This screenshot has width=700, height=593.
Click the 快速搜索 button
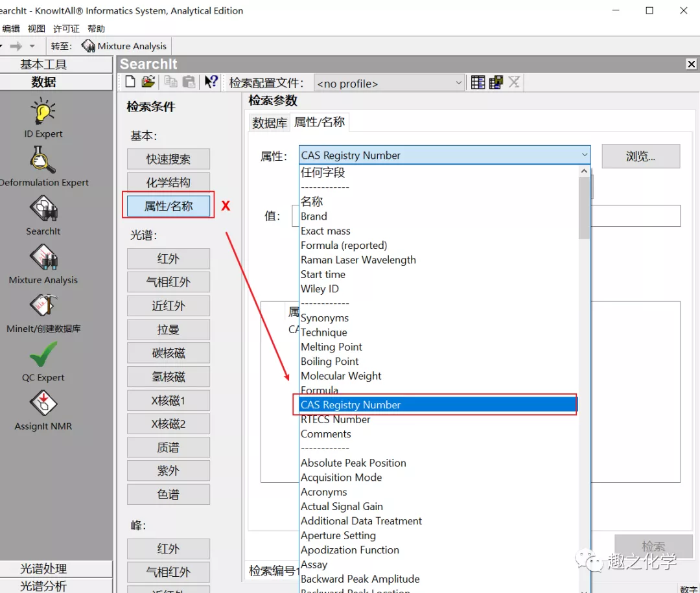169,159
